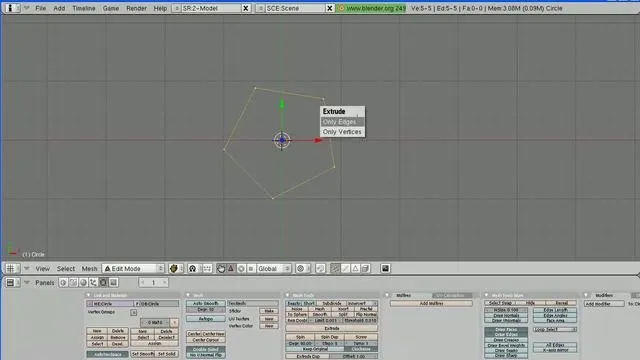The image size is (640, 360).
Task: Open the Add menu
Action: pos(59,8)
